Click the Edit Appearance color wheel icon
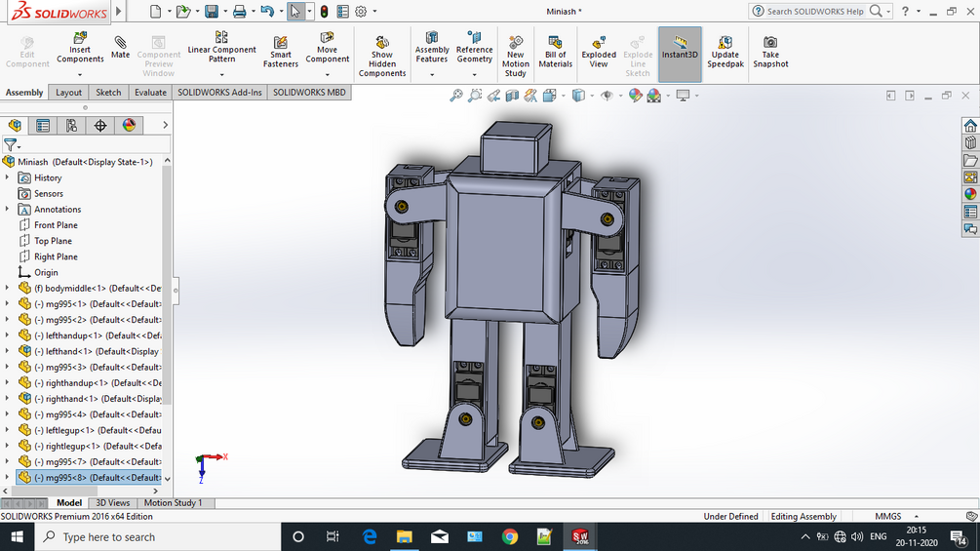980x551 pixels. pos(635,96)
